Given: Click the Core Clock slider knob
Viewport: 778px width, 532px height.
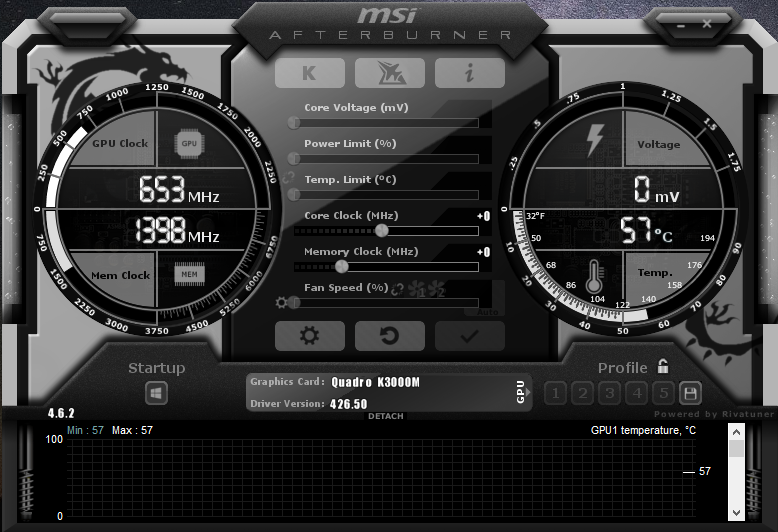Looking at the screenshot, I should pos(381,230).
